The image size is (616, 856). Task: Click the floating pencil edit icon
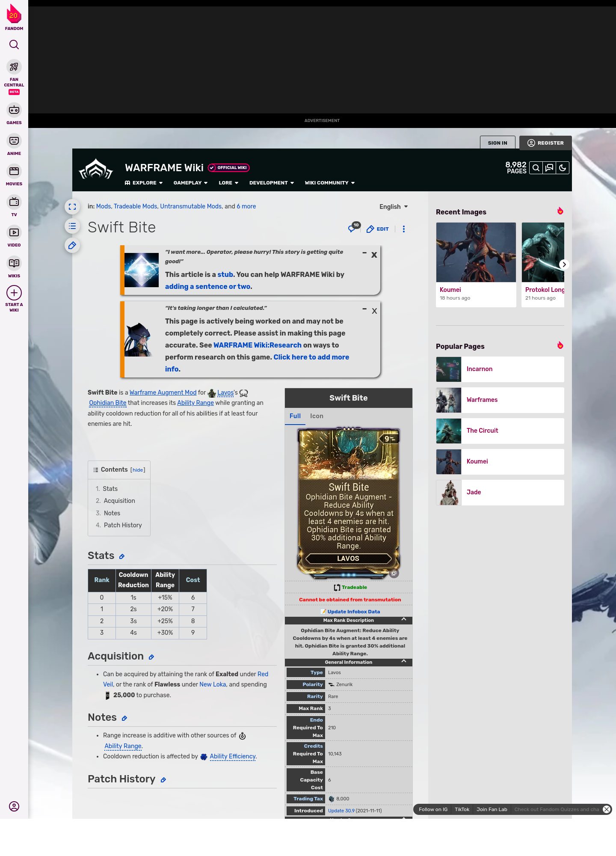pos(72,245)
